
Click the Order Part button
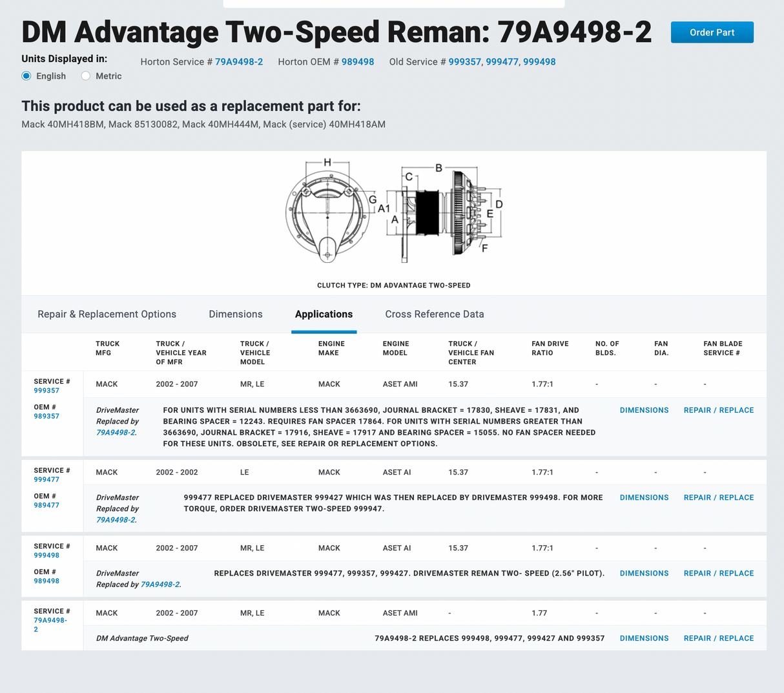[712, 32]
